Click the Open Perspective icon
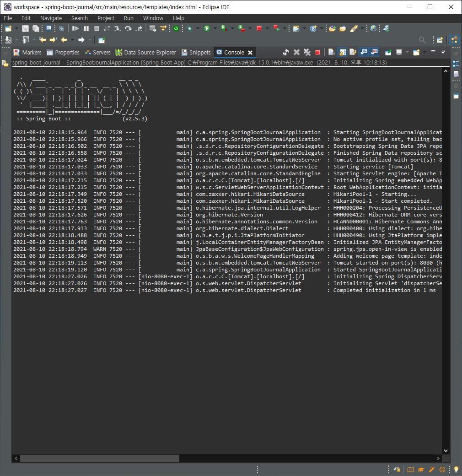Image resolution: width=462 pixels, height=476 pixels. coord(440,40)
